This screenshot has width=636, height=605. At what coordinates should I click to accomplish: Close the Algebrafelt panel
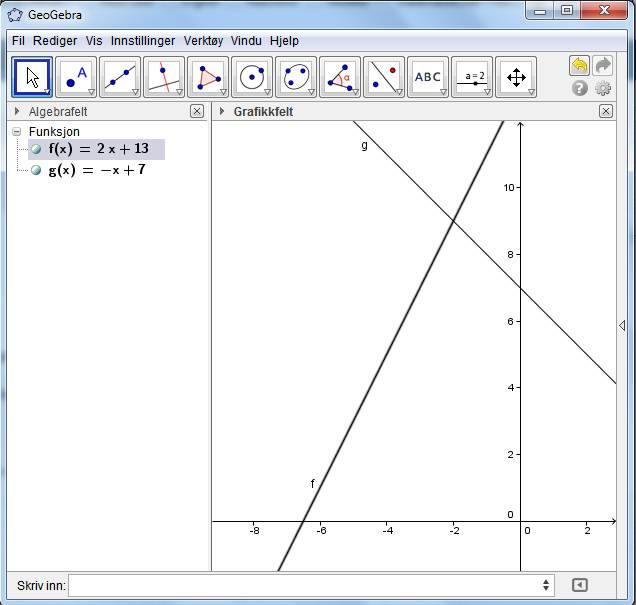tap(197, 111)
